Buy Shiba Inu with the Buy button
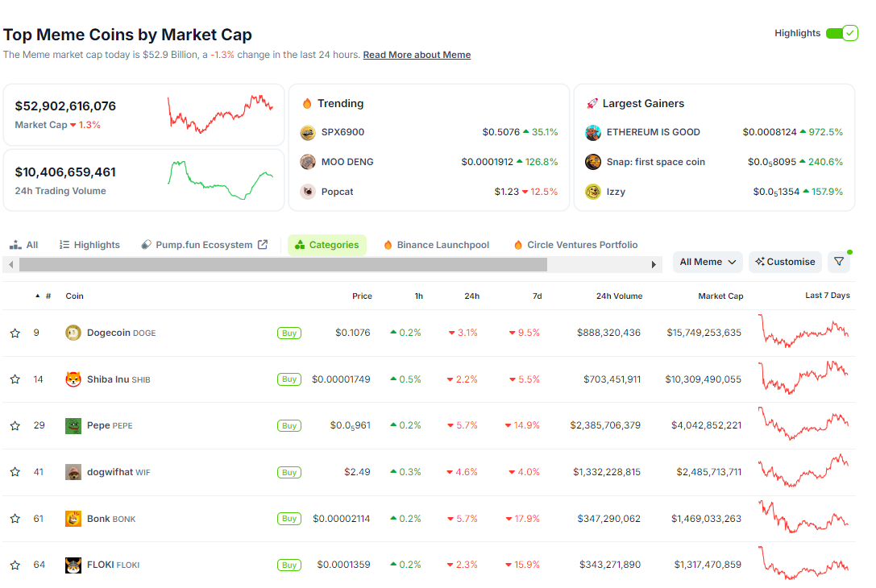 289,379
